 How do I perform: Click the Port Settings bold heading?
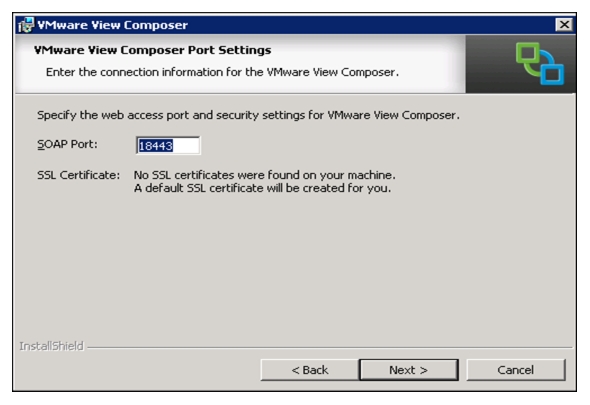pyautogui.click(x=152, y=50)
